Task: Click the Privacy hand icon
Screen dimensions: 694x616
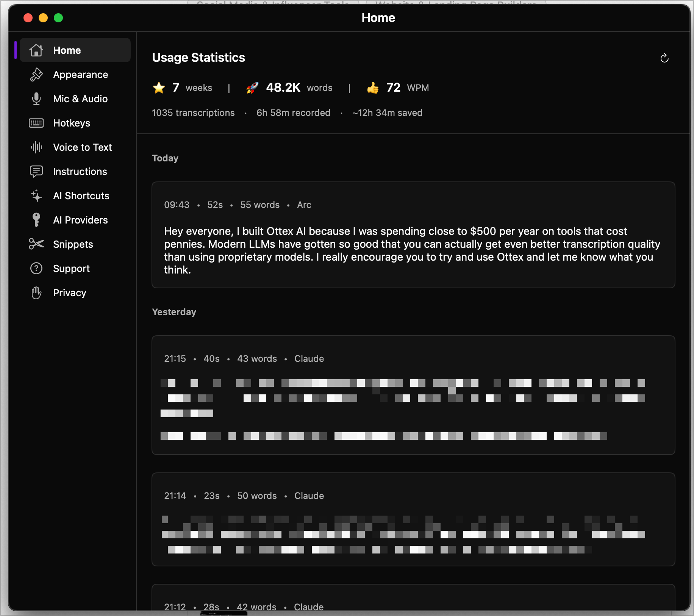Action: point(36,292)
